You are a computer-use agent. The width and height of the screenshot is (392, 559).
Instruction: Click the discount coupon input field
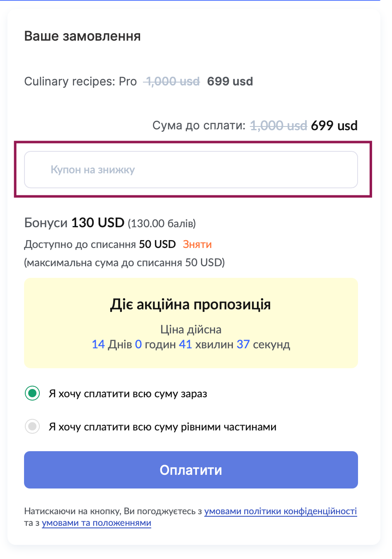191,170
